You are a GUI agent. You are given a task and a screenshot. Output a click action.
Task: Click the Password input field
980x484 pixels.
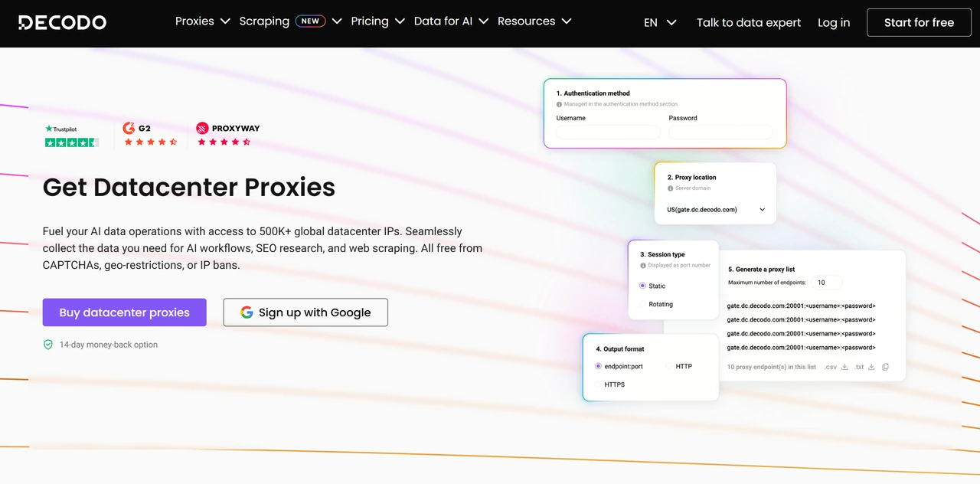pos(720,132)
